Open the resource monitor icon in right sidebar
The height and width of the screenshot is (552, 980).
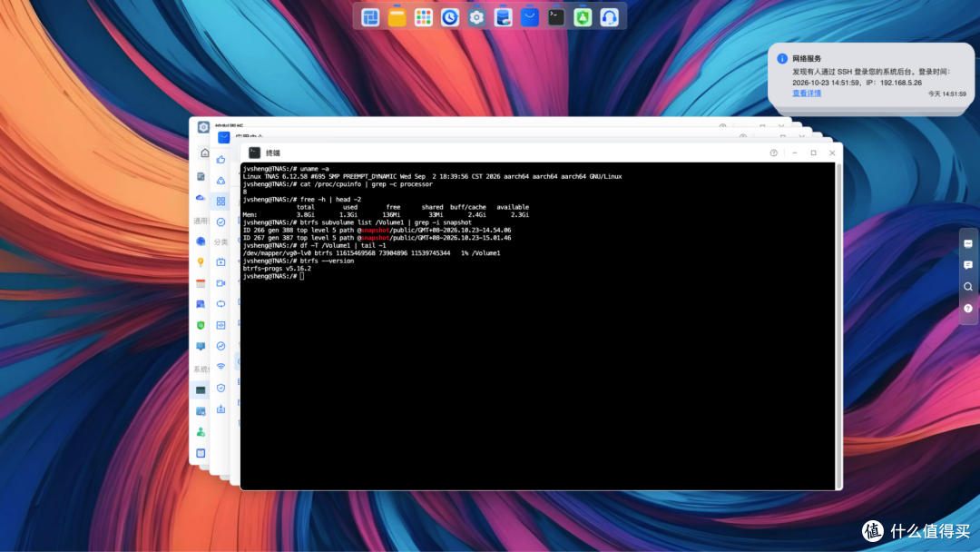[968, 244]
